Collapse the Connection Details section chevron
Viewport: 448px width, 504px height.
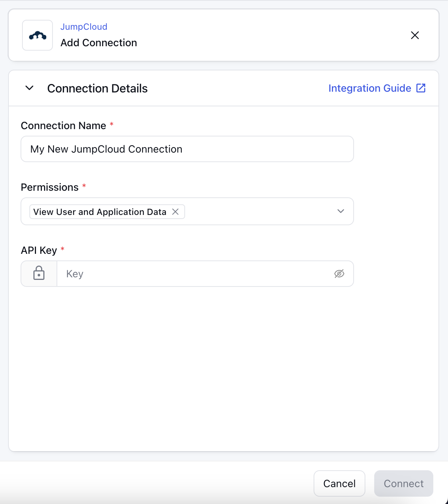(x=29, y=88)
